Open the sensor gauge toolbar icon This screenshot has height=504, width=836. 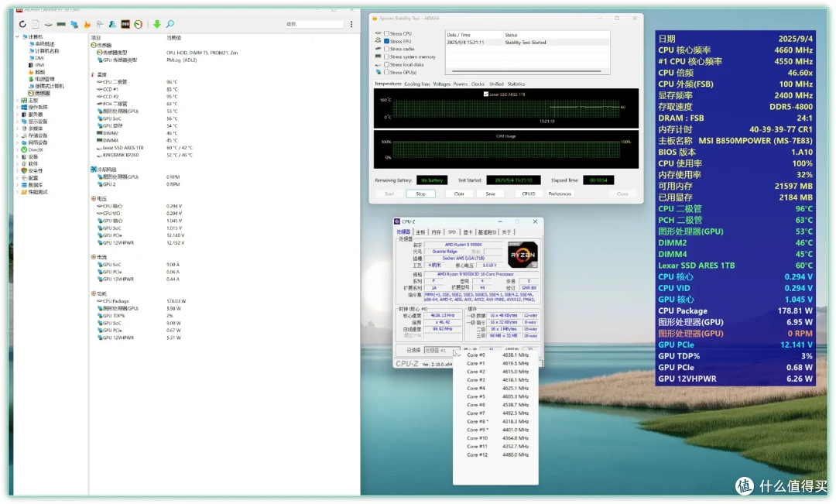tap(138, 24)
